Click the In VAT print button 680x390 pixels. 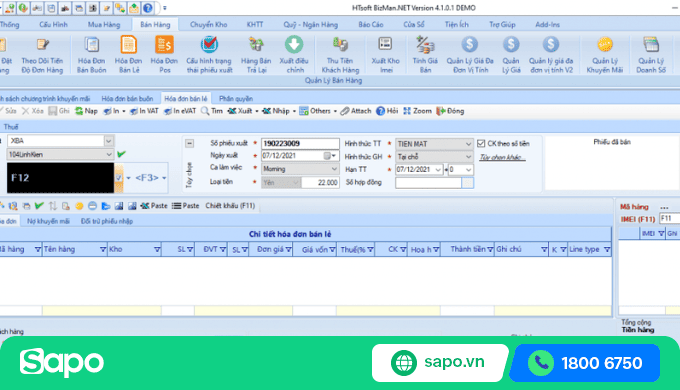pyautogui.click(x=144, y=111)
